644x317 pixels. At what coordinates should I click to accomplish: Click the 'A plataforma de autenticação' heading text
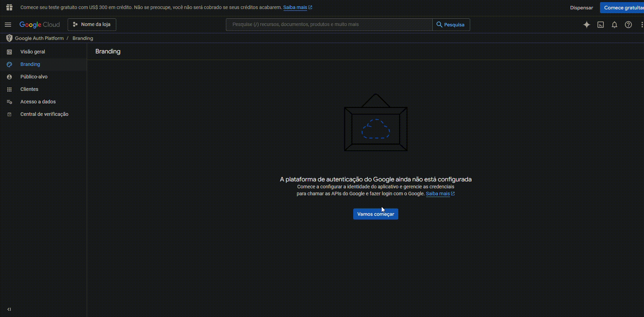coord(376,179)
